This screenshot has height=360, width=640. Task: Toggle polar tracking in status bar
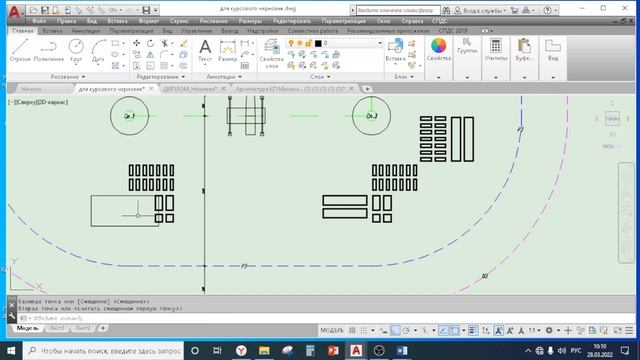click(x=406, y=330)
